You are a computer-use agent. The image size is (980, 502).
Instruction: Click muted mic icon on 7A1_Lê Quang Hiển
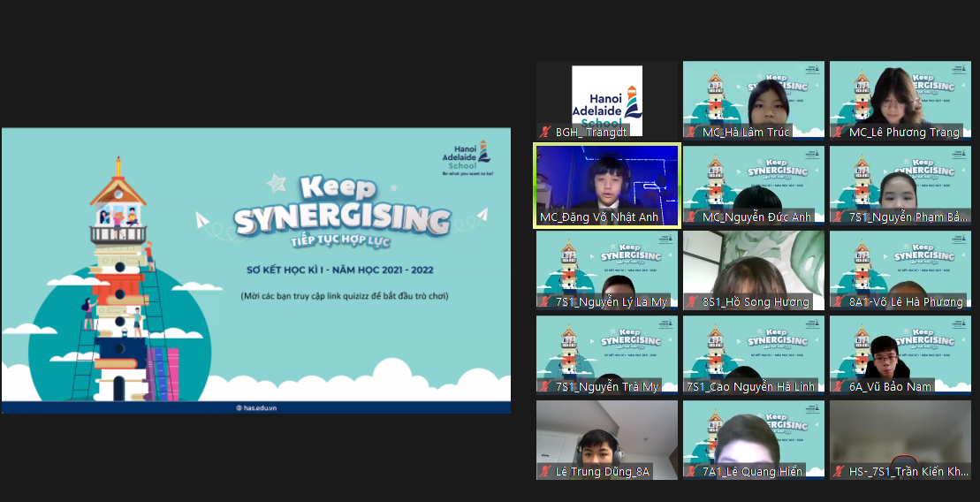point(693,472)
